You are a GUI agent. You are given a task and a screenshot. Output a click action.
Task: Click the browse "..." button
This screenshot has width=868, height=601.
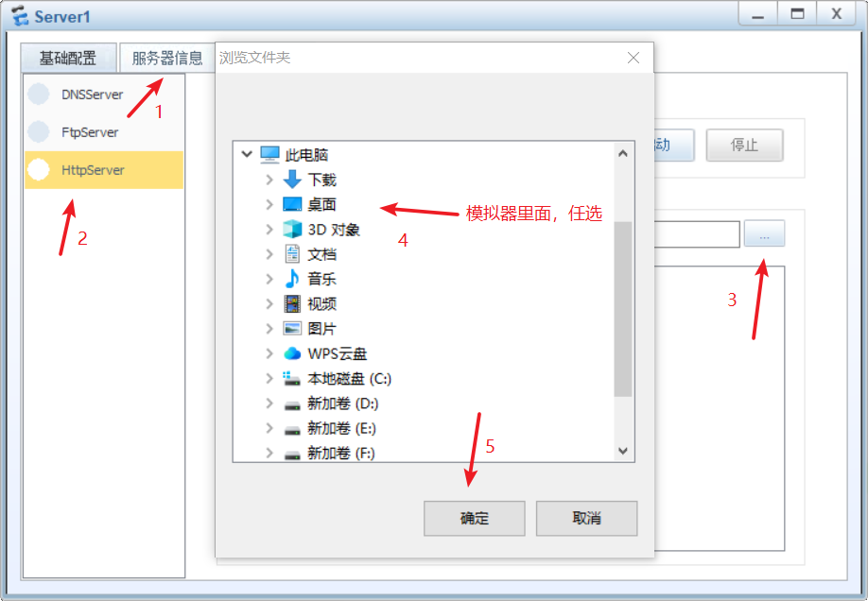(x=765, y=233)
